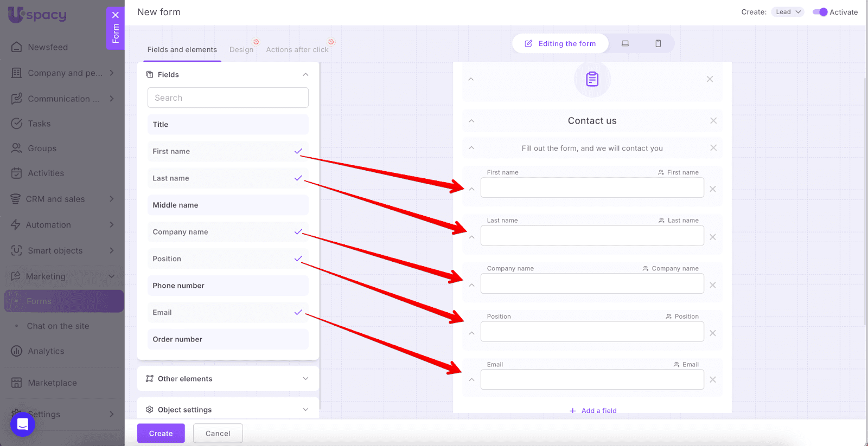
Task: Add the Middle name field to form
Action: [228, 205]
